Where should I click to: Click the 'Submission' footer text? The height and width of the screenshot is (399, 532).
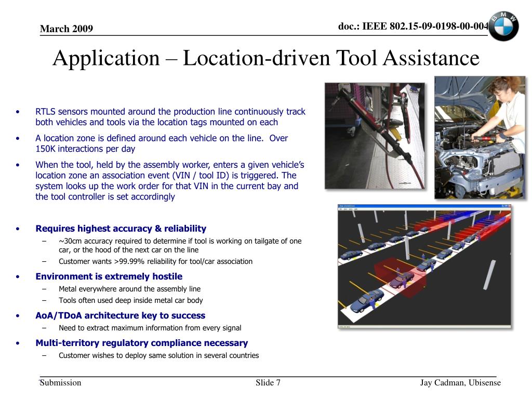[x=60, y=383]
